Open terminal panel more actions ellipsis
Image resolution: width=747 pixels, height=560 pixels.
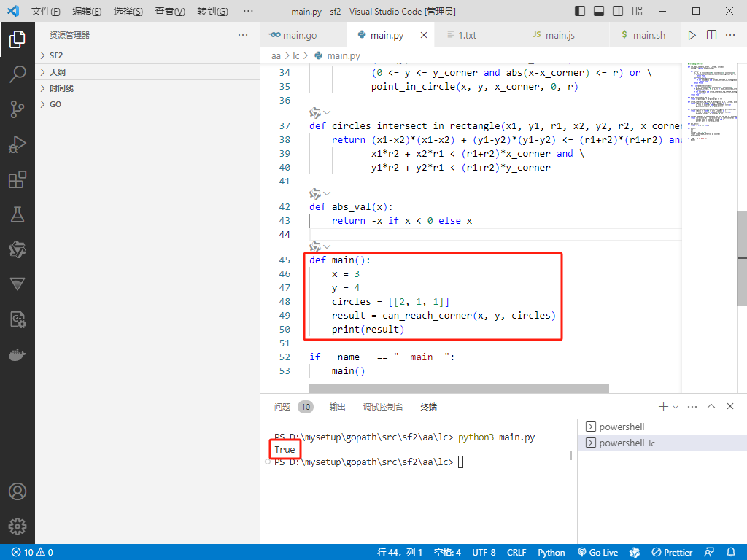coord(692,407)
